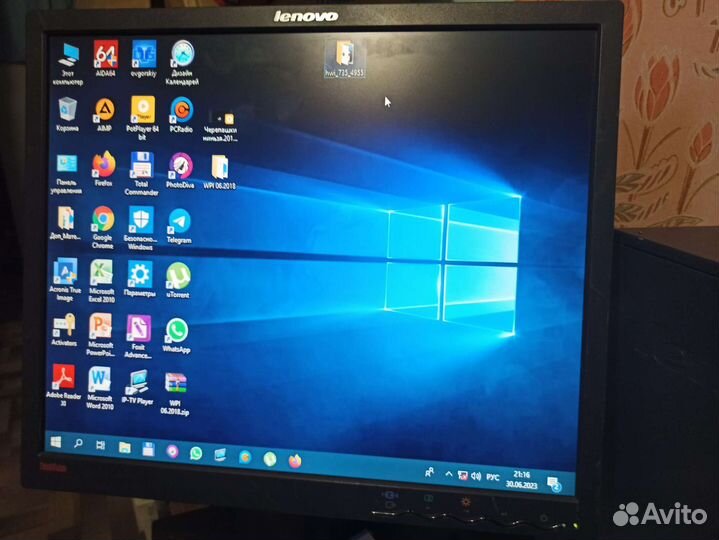Select the Черепашки ниндзя file icon

(221, 126)
